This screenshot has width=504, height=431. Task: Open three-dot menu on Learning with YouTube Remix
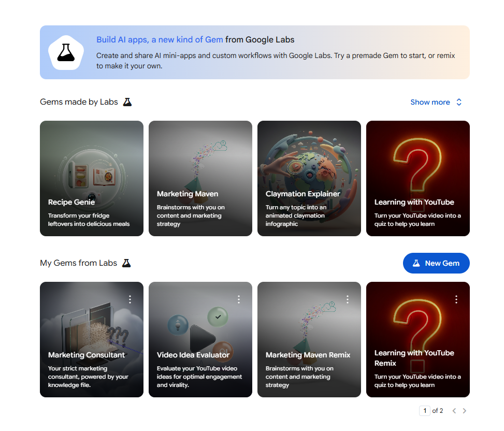point(456,299)
